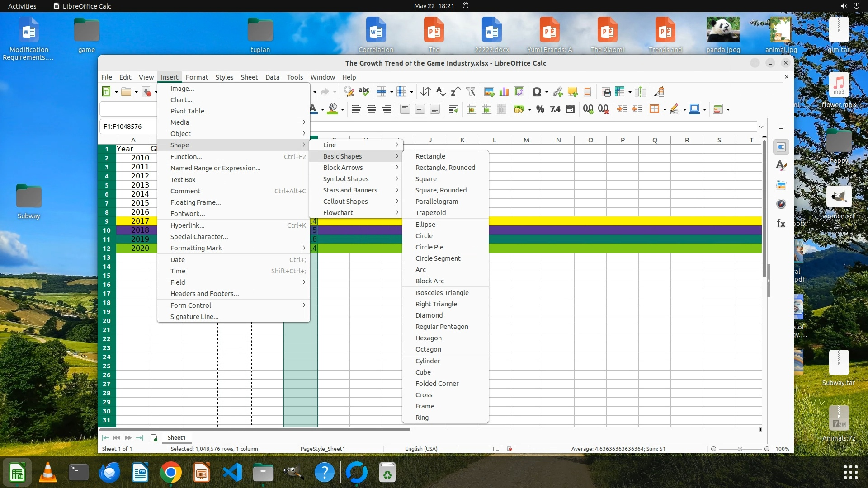This screenshot has width=868, height=488.
Task: Click the Add Decimal Place icon
Action: [588, 109]
